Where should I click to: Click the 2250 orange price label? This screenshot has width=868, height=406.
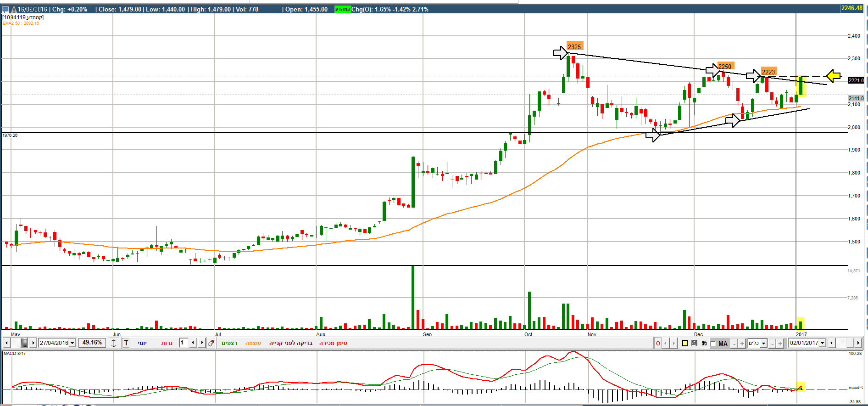725,66
